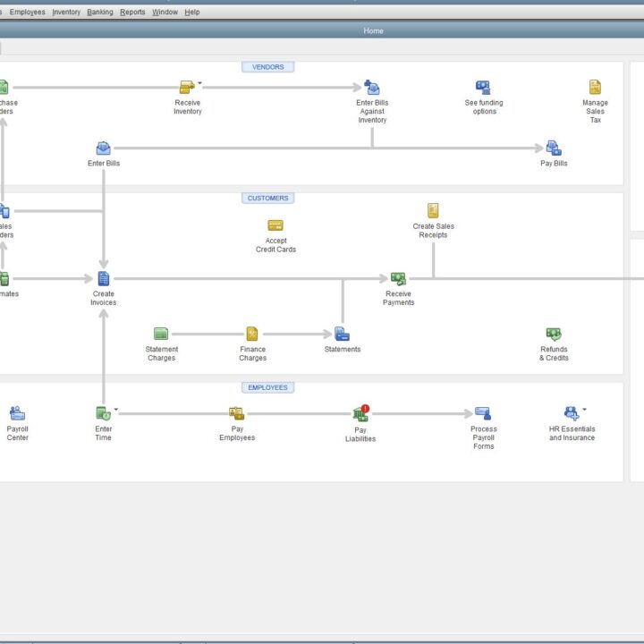
Task: Click the Statements icon
Action: 342,334
